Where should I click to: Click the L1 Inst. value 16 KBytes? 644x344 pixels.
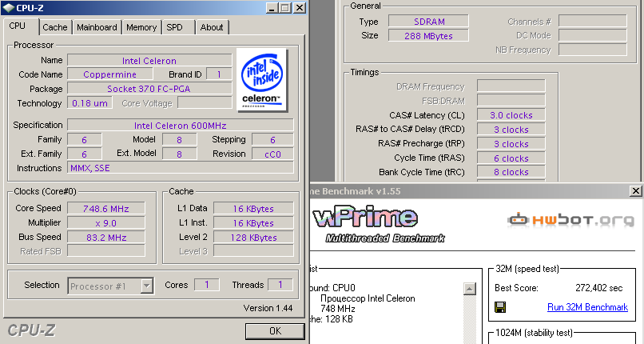(x=253, y=222)
